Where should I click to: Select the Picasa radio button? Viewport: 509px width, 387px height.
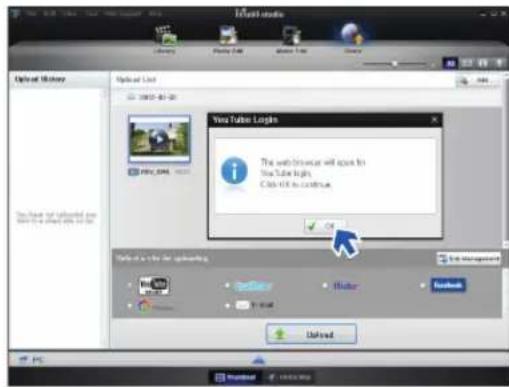pos(130,305)
